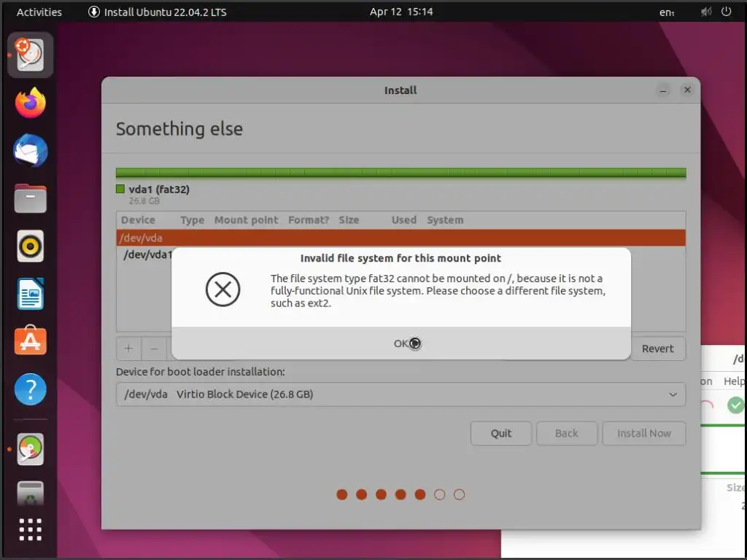Screen dimensions: 747x560
Task: Select the /dev/vda row in partition table
Action: pyautogui.click(x=400, y=238)
